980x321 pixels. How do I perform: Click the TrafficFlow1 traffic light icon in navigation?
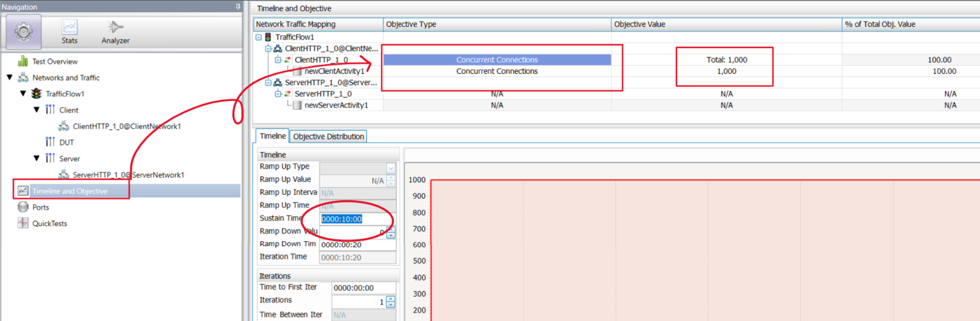(x=36, y=94)
